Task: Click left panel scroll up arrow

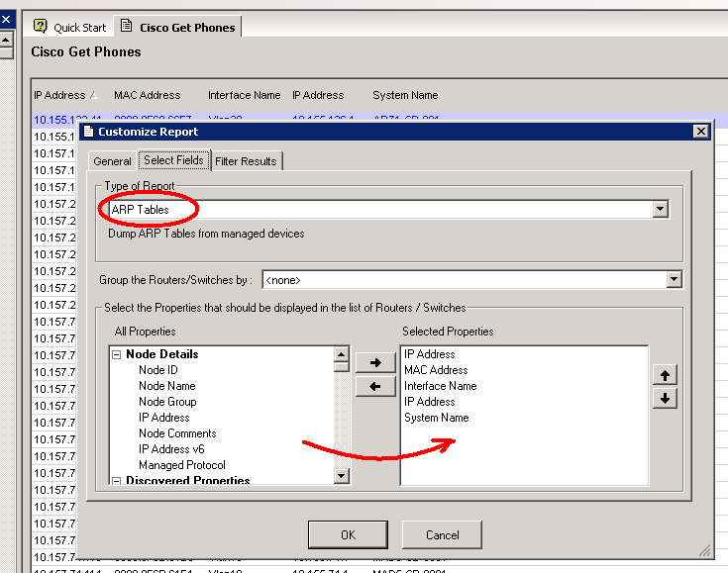Action: [x=6, y=40]
